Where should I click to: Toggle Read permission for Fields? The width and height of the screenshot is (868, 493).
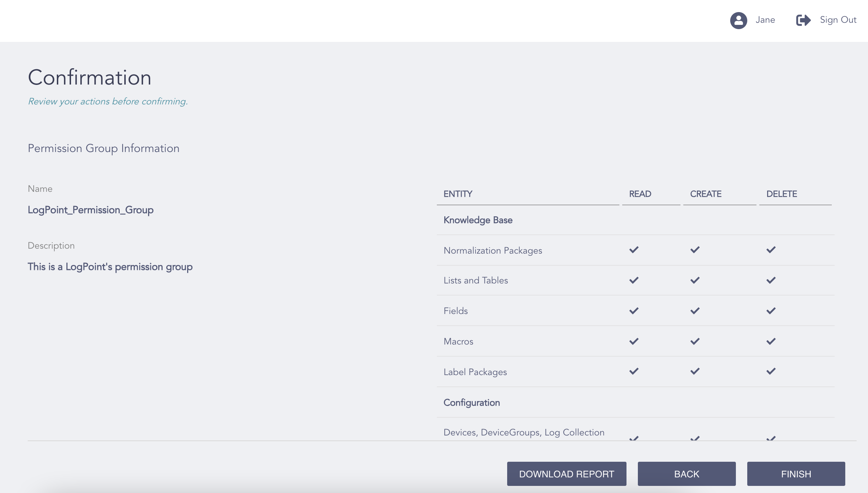(x=634, y=311)
